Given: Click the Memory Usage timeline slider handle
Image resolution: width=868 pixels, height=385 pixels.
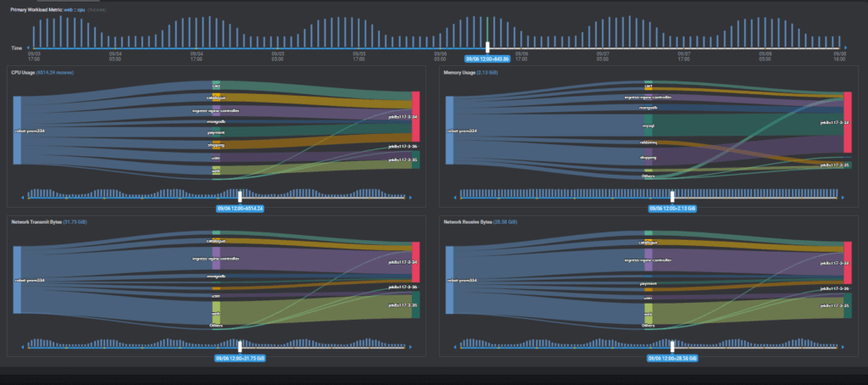Looking at the screenshot, I should pyautogui.click(x=673, y=196).
